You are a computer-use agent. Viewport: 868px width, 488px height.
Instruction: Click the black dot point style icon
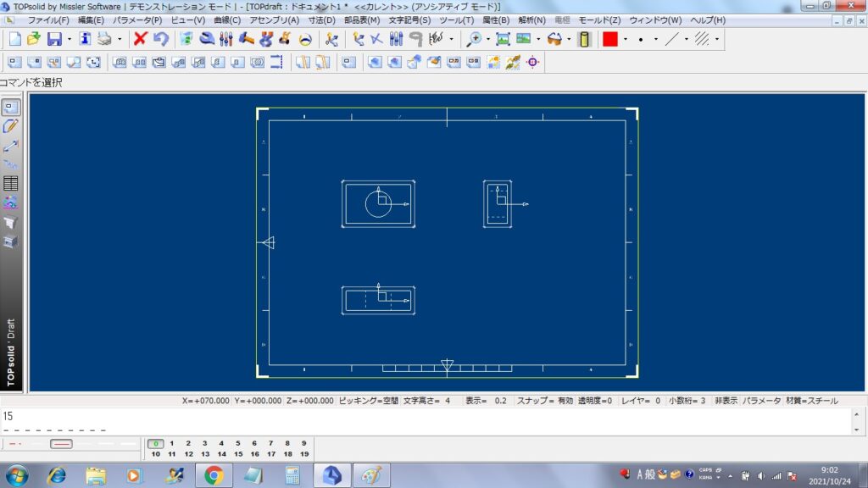[641, 40]
